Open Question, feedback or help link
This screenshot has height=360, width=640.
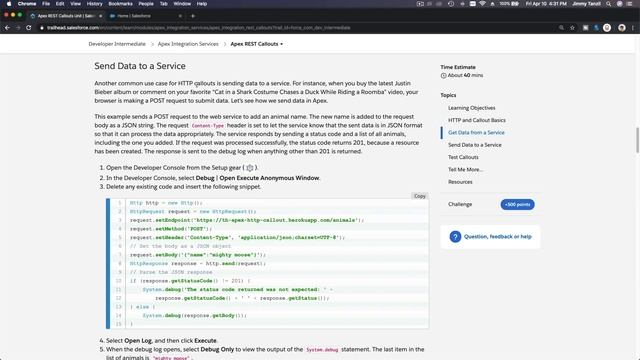pos(498,237)
